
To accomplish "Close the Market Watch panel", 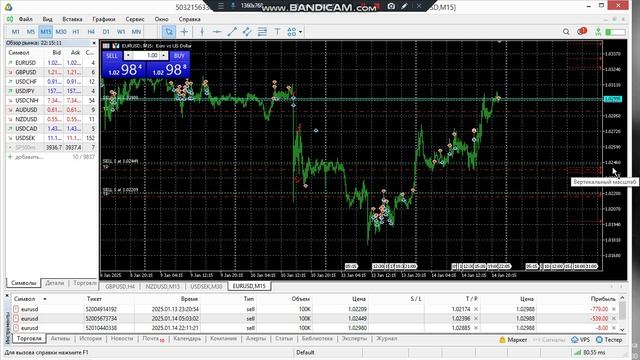I will coord(94,42).
